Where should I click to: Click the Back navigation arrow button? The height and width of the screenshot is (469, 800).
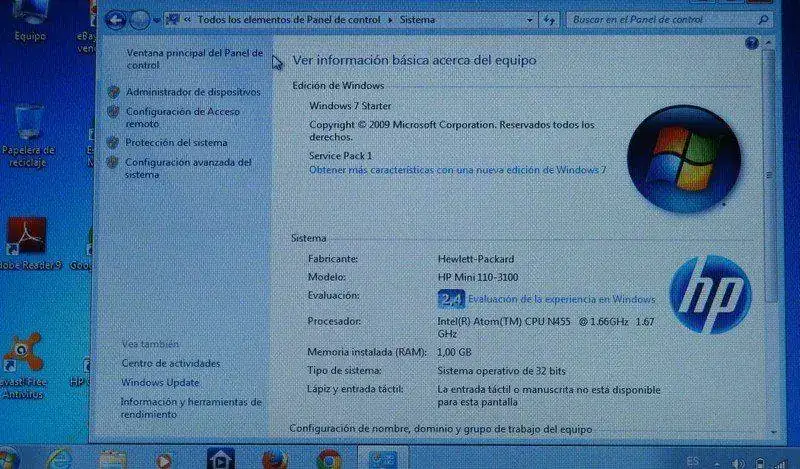point(116,20)
